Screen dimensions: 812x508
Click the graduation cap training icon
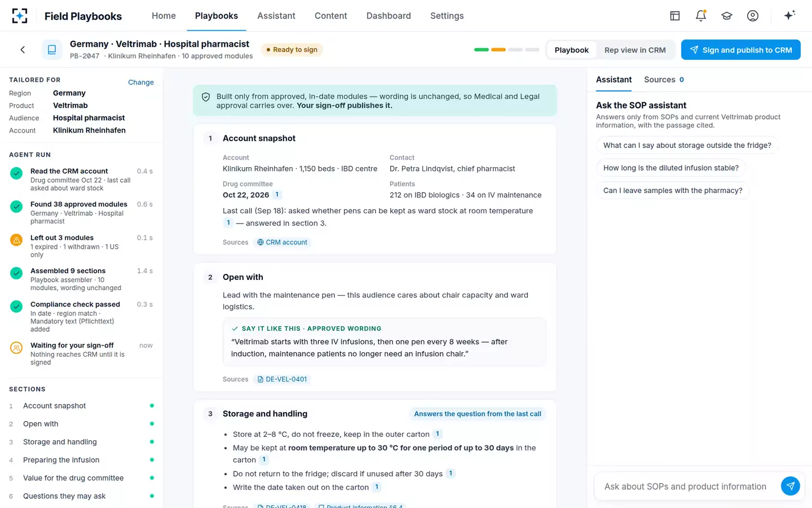pyautogui.click(x=727, y=16)
